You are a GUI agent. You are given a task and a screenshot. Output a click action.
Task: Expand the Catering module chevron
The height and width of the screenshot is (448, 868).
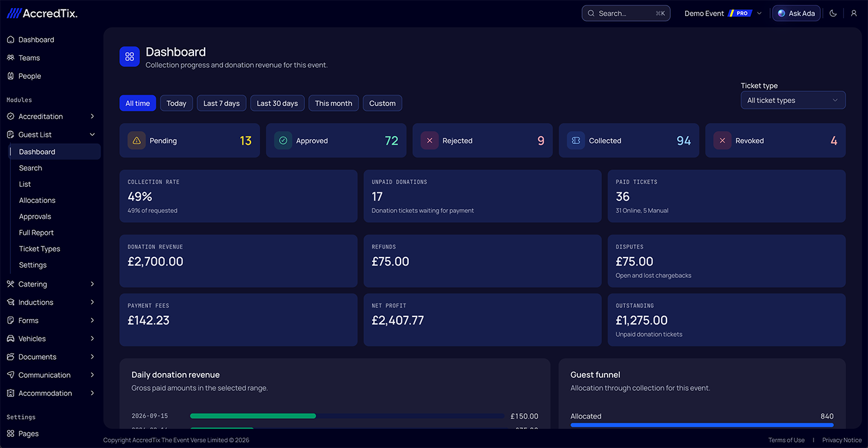tap(92, 284)
